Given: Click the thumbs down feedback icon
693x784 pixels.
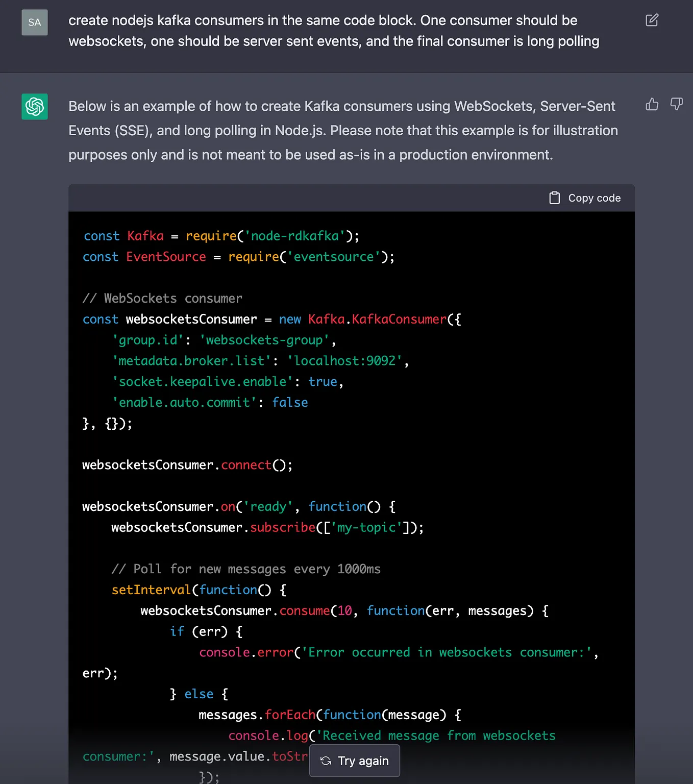Looking at the screenshot, I should click(x=676, y=104).
